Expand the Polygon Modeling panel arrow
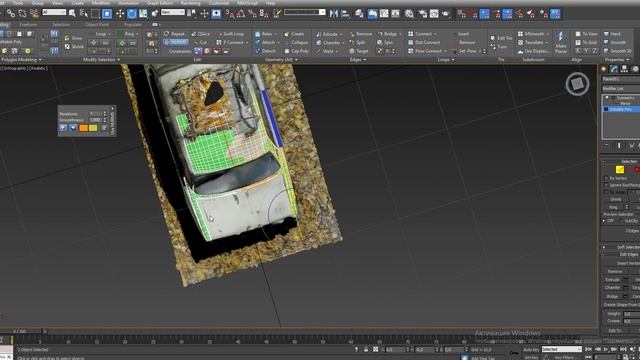 coord(40,60)
